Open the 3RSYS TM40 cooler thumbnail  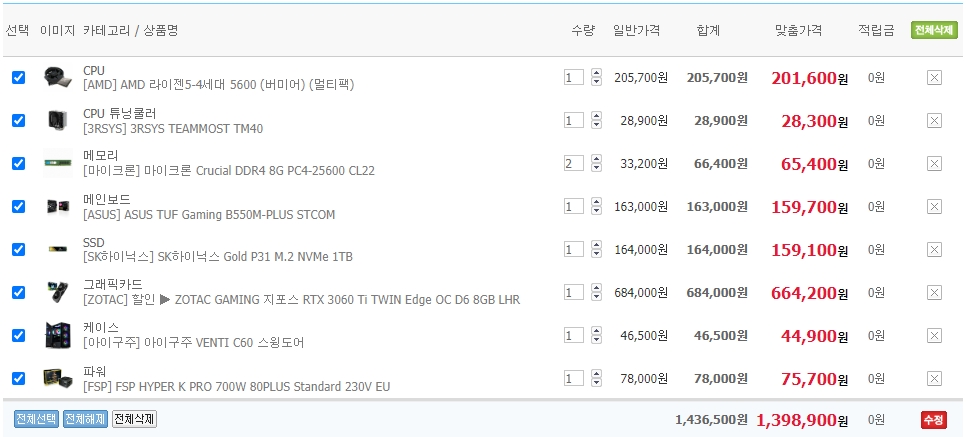pyautogui.click(x=58, y=121)
